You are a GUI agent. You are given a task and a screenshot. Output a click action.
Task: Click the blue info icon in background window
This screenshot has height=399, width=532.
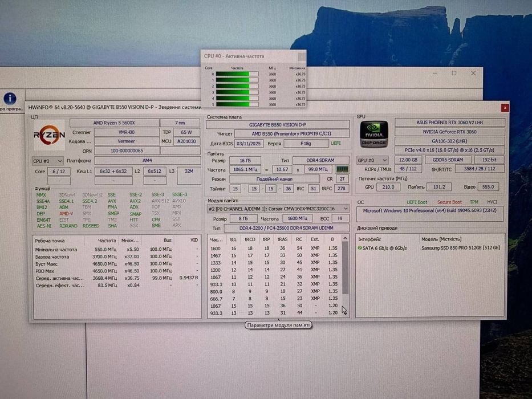10,99
